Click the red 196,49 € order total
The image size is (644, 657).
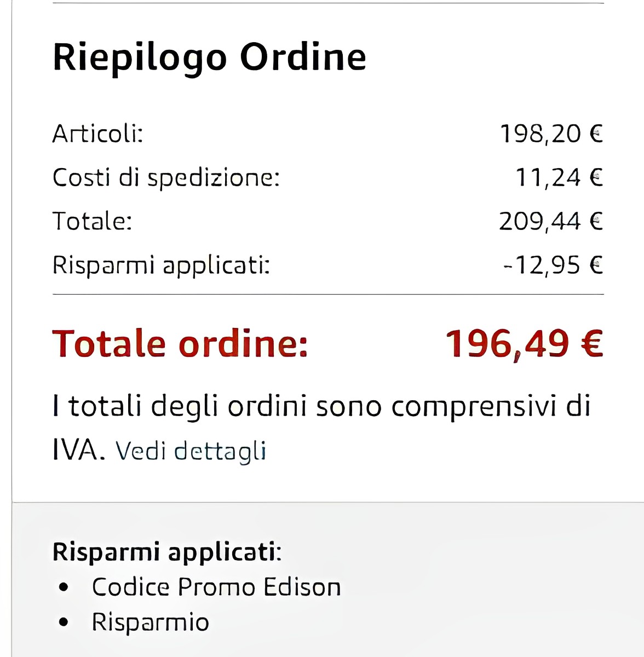tap(524, 344)
